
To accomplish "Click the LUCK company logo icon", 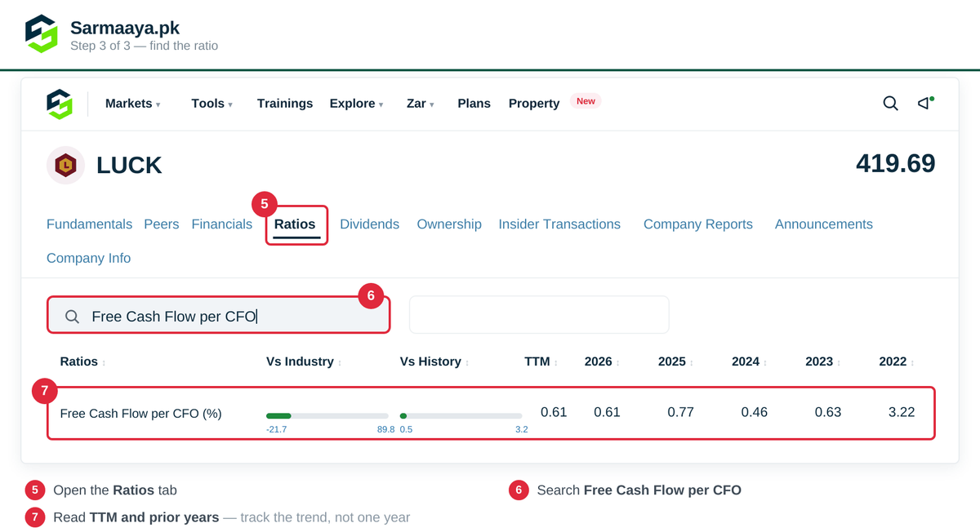I will [x=65, y=166].
